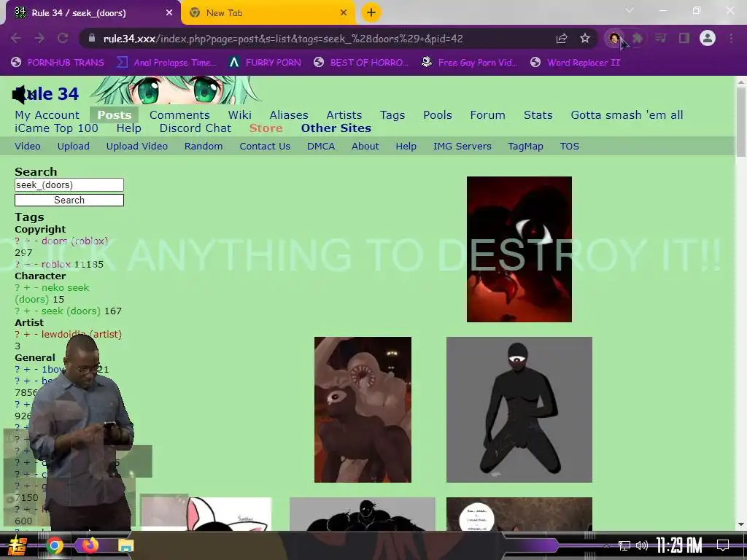Open the extensions puzzle piece icon
747x560 pixels.
(x=638, y=38)
